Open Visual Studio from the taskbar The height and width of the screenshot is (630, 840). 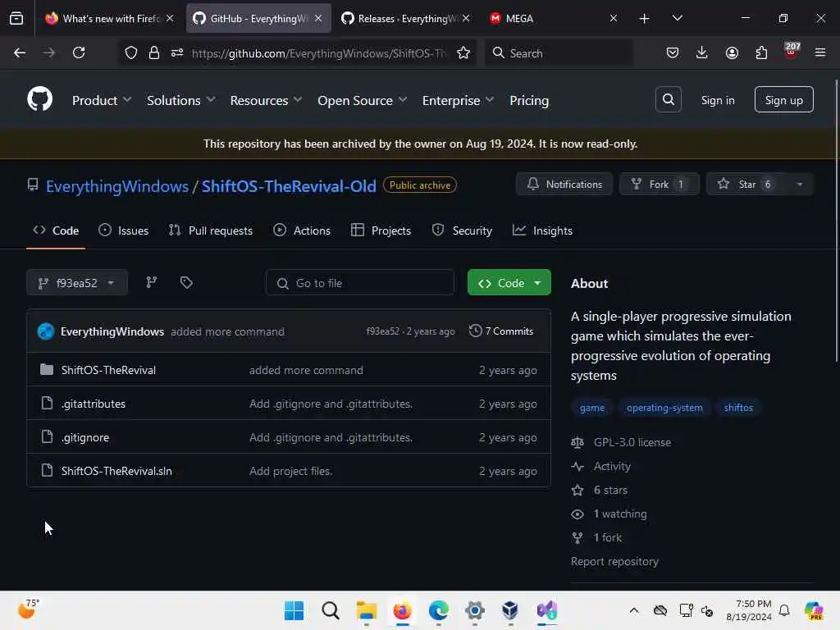coord(547,610)
